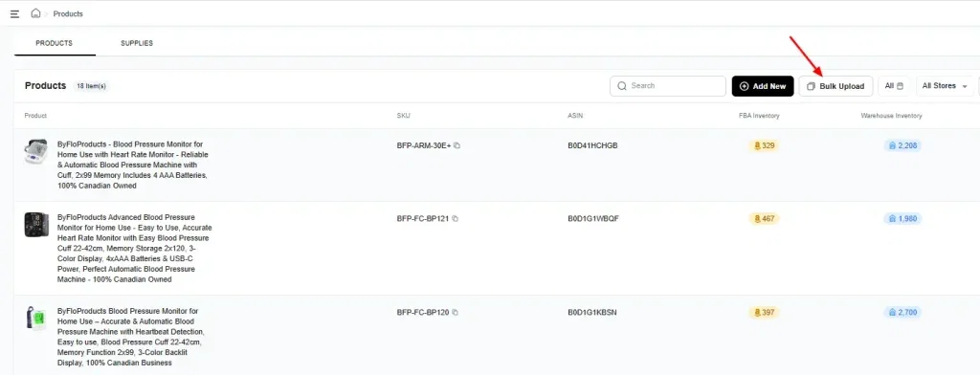980x375 pixels.
Task: Click the SKU column header
Action: 404,116
